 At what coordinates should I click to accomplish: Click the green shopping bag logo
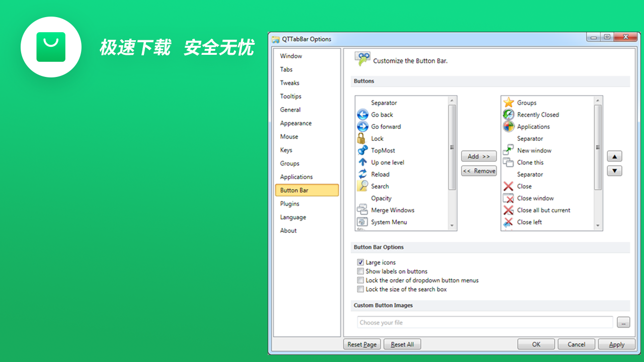(51, 47)
